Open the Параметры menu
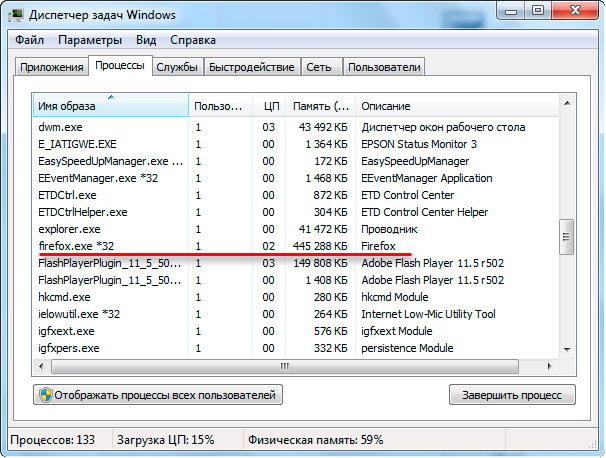 click(x=90, y=40)
